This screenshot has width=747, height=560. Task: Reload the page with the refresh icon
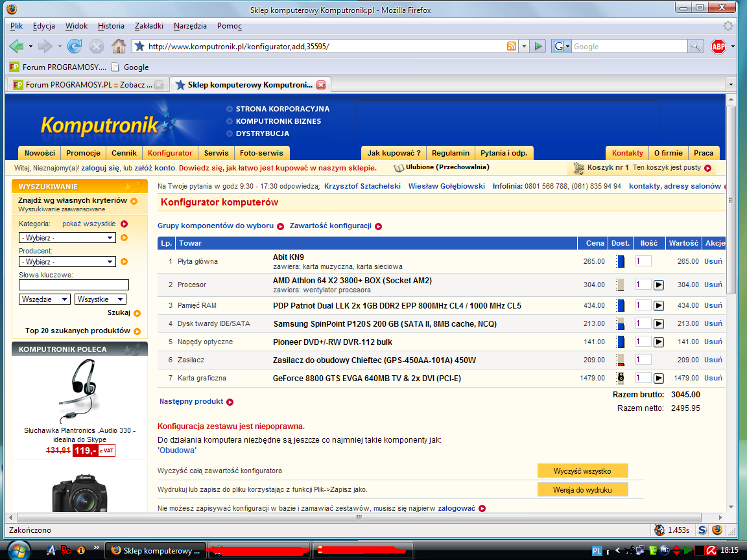click(x=75, y=46)
